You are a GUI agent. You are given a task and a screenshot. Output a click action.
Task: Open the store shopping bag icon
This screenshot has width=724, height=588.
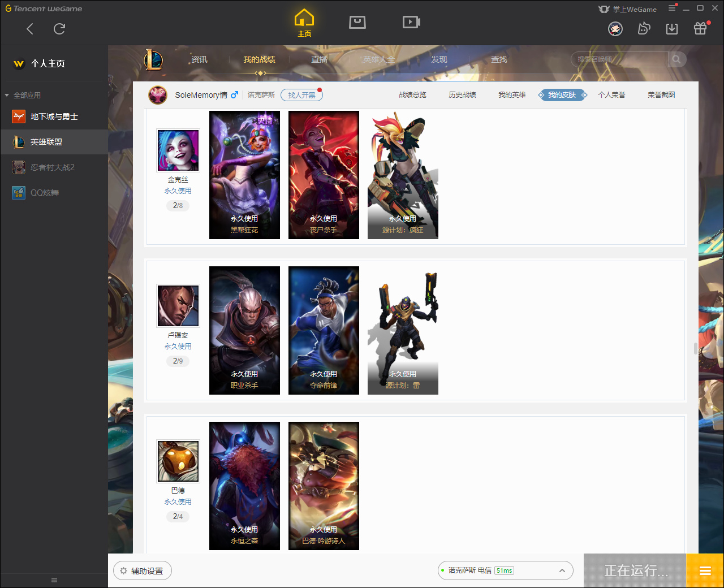click(x=357, y=22)
